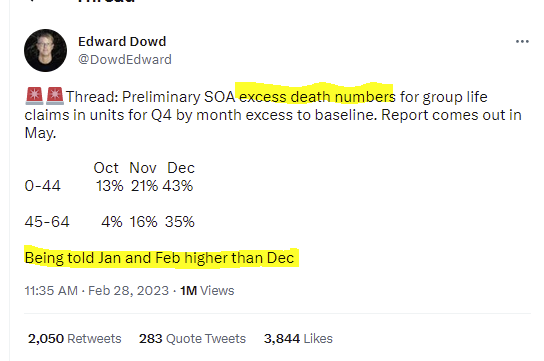Click the 11:35 AM timestamp

pyautogui.click(x=51, y=291)
